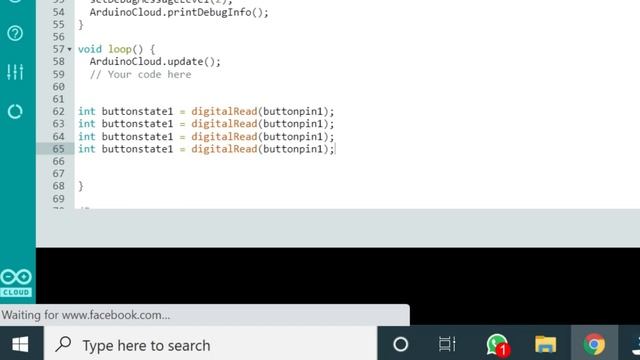Click digitalRead on line 62
Image resolution: width=640 pixels, height=360 pixels.
coord(224,111)
